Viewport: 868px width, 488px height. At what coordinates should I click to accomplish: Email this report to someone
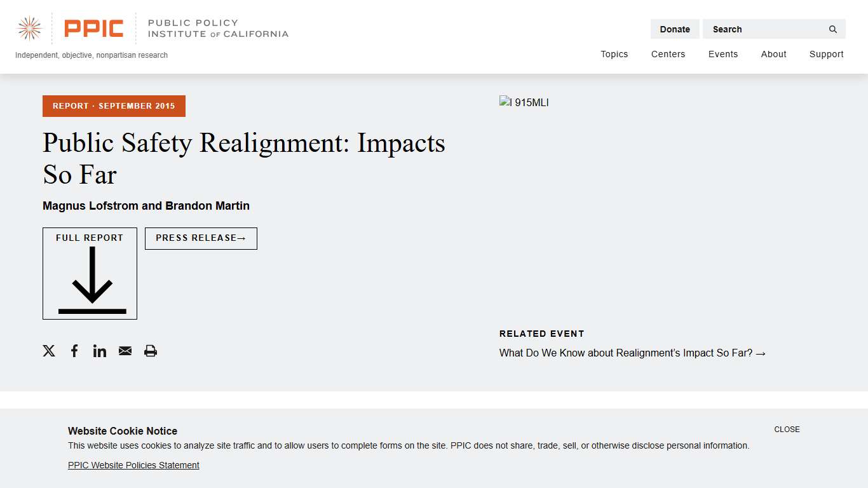click(x=125, y=351)
